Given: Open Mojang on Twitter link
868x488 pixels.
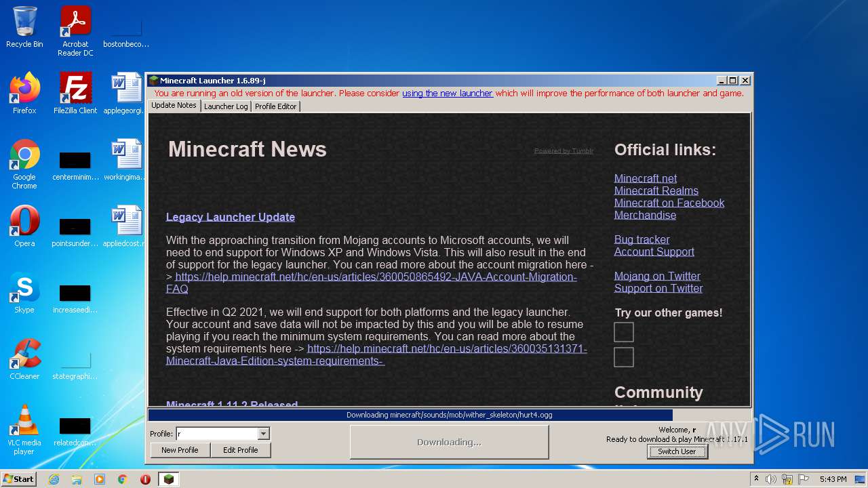Looking at the screenshot, I should pos(657,276).
